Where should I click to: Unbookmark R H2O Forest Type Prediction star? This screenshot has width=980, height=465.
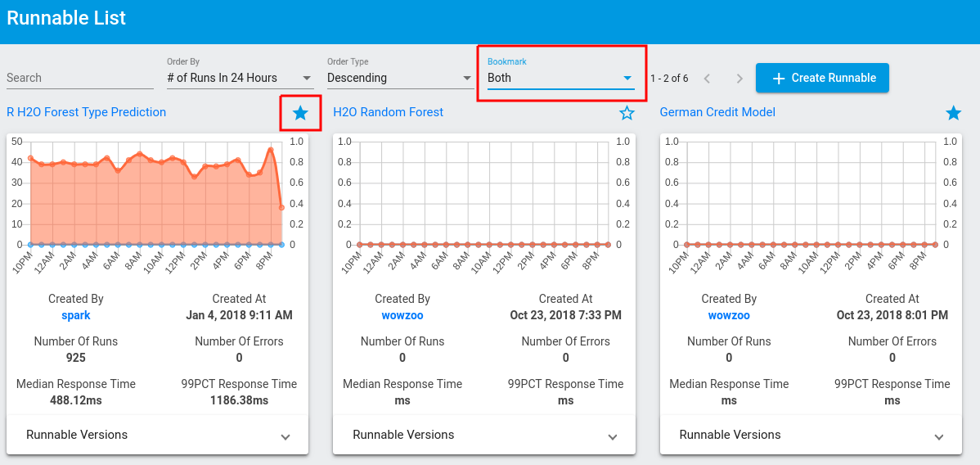[x=300, y=113]
